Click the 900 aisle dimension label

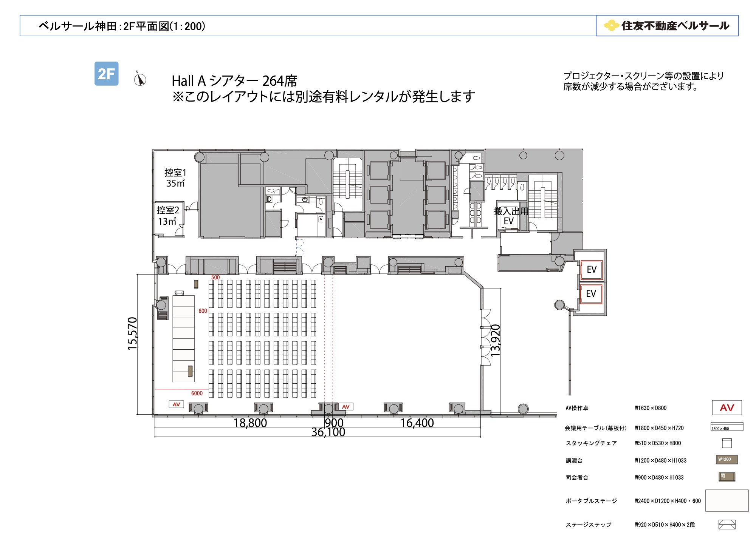pyautogui.click(x=334, y=423)
